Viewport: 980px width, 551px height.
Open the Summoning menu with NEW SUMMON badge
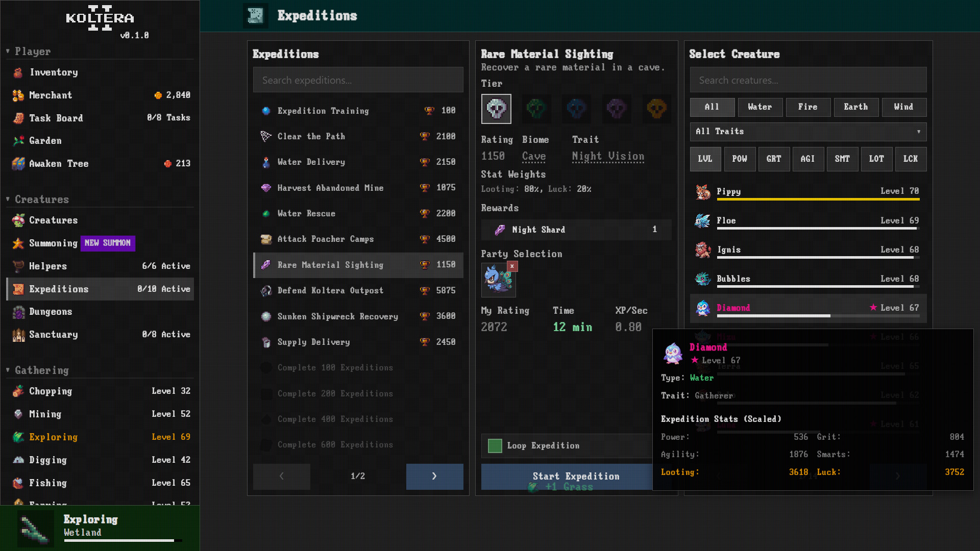pyautogui.click(x=54, y=244)
